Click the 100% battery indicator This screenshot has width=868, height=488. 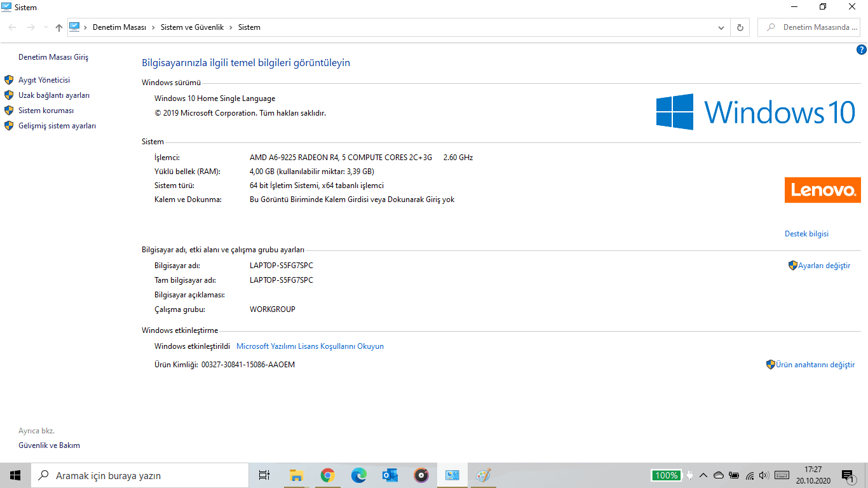pos(666,475)
